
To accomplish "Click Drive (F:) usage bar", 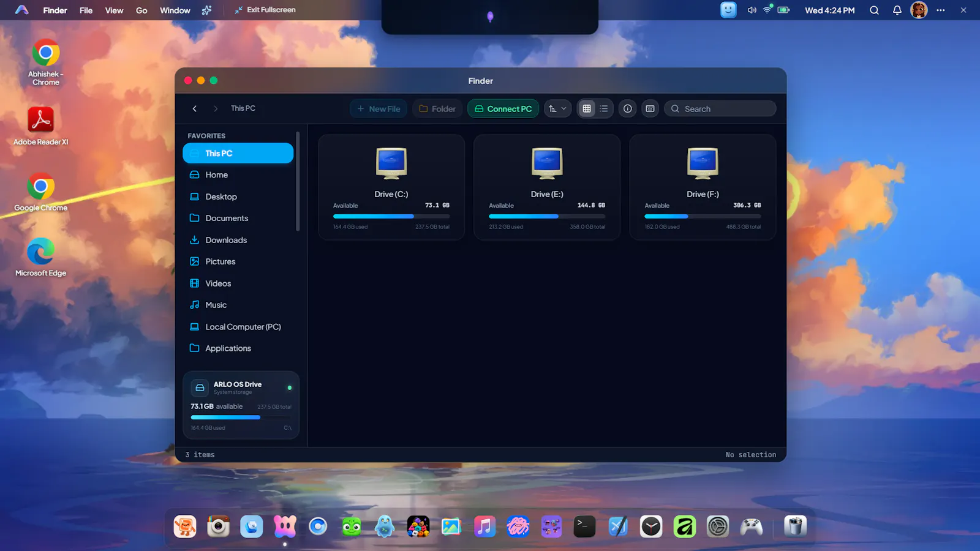I will coord(703,216).
